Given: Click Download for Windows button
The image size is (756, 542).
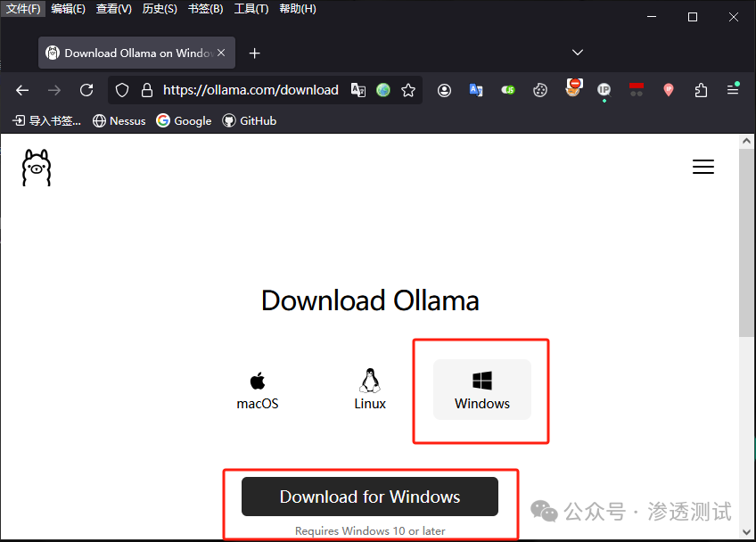Looking at the screenshot, I should coord(370,497).
